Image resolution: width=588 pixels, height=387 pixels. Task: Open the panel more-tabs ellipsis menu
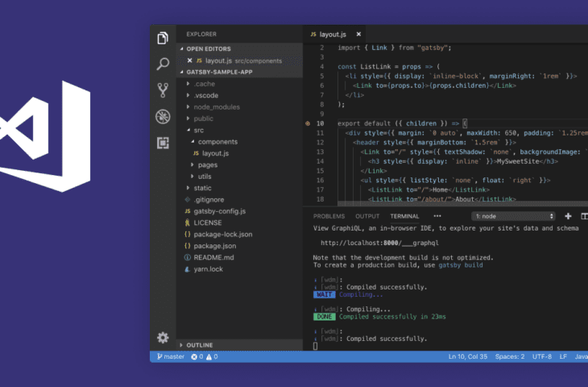[437, 216]
